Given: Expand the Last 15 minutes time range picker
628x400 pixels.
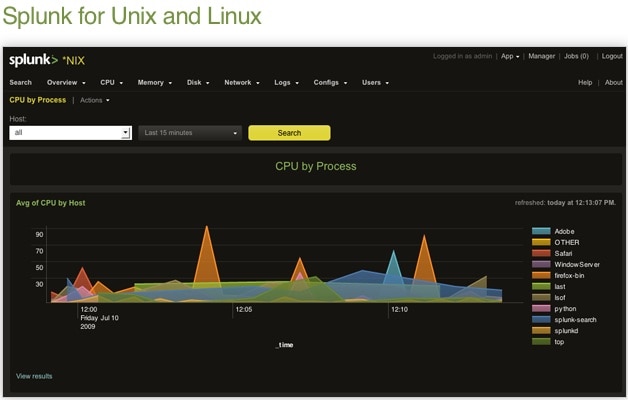Looking at the screenshot, I should (190, 132).
